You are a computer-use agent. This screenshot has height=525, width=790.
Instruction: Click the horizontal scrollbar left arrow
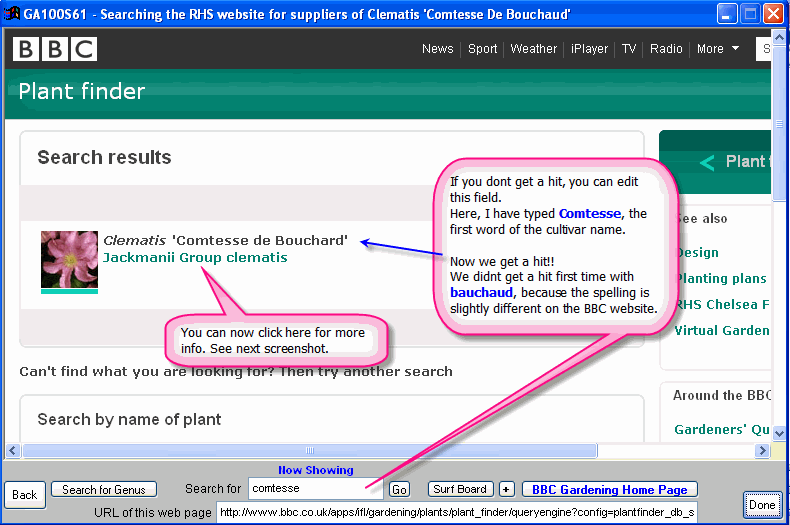(x=13, y=450)
